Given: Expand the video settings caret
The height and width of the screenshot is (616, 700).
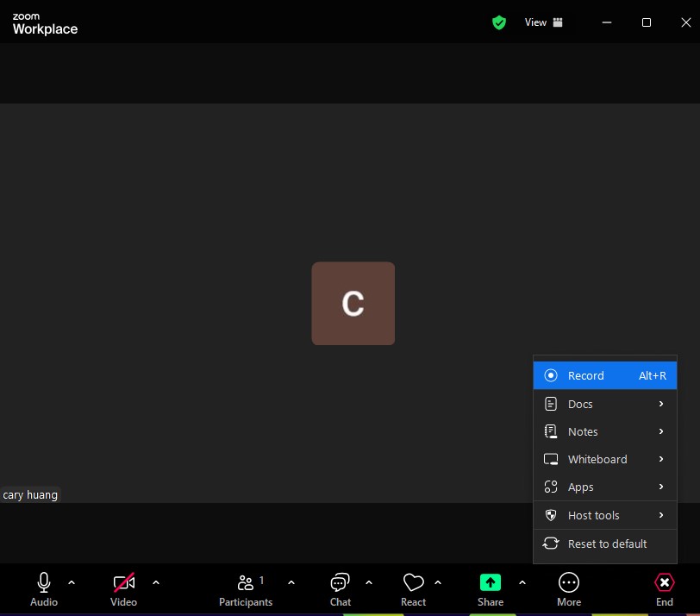Looking at the screenshot, I should [156, 582].
